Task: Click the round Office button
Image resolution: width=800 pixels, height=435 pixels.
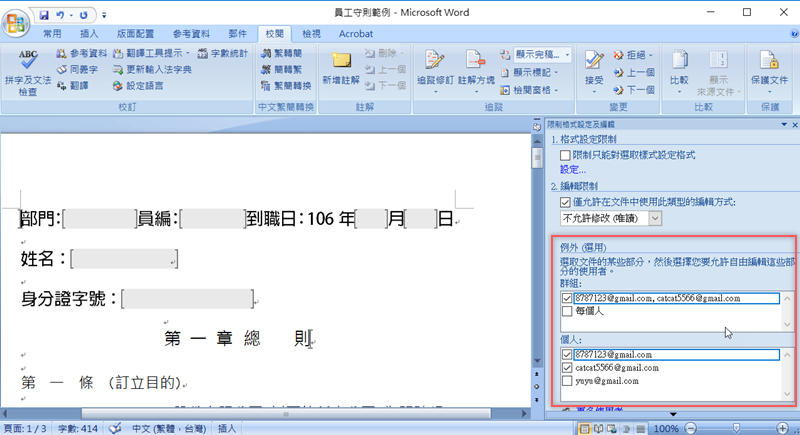Action: point(17,20)
